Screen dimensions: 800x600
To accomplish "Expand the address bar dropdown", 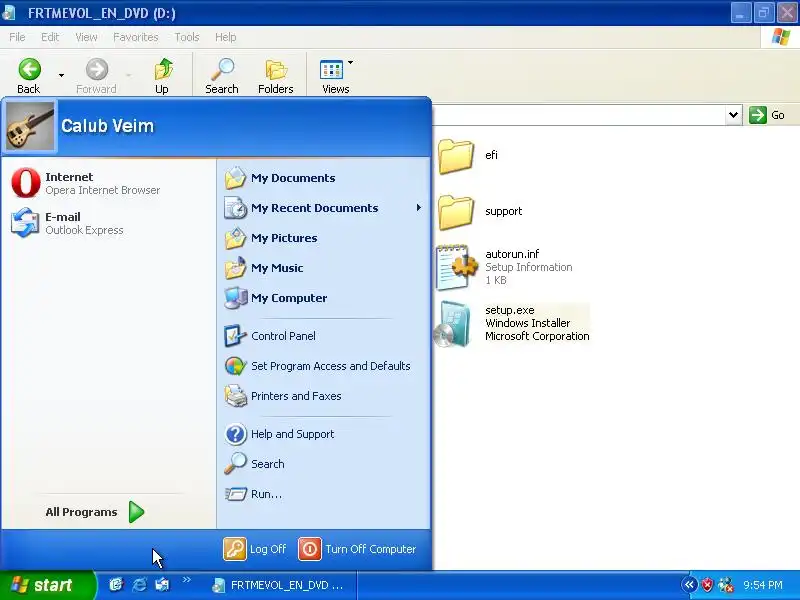I will [x=733, y=115].
